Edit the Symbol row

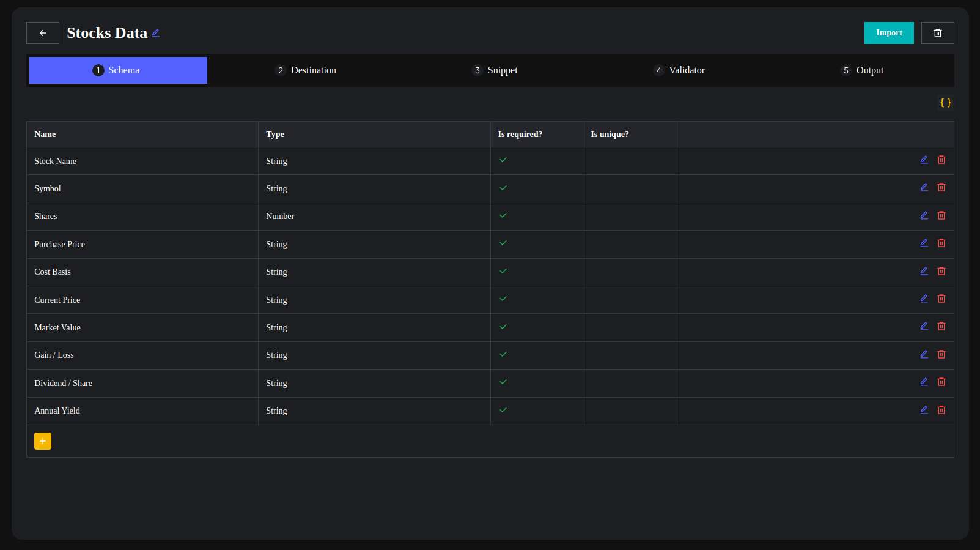(x=924, y=187)
